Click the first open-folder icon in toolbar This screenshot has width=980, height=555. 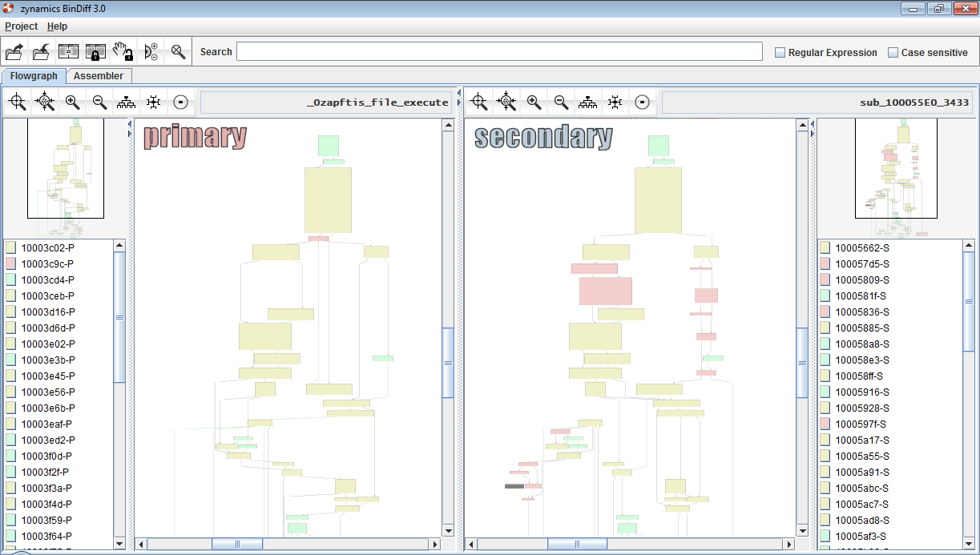coord(14,52)
